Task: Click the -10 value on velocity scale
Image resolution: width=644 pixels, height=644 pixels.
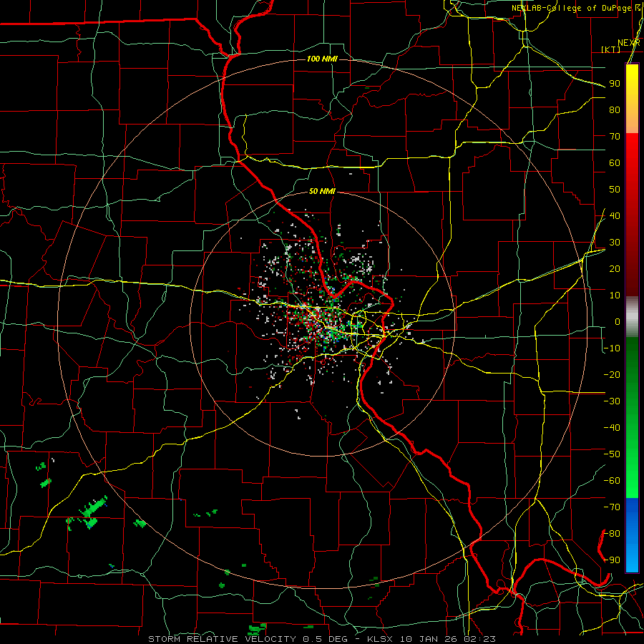Action: tap(612, 348)
